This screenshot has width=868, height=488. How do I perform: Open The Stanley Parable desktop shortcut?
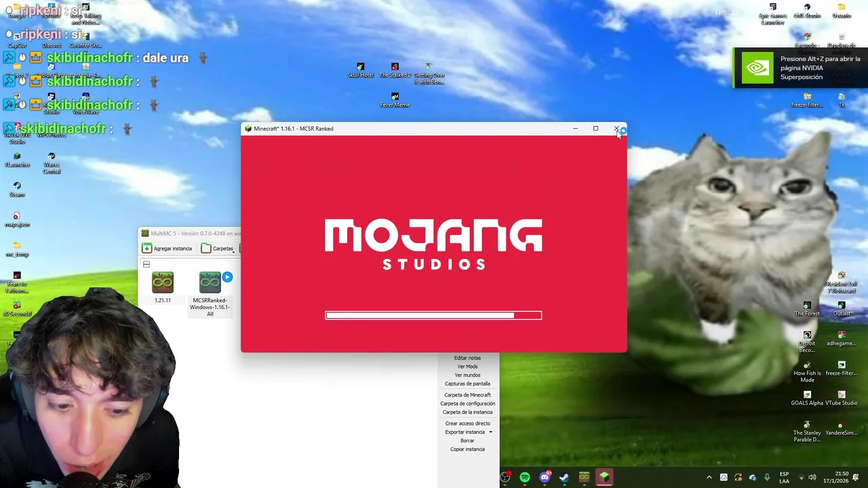pos(807,432)
